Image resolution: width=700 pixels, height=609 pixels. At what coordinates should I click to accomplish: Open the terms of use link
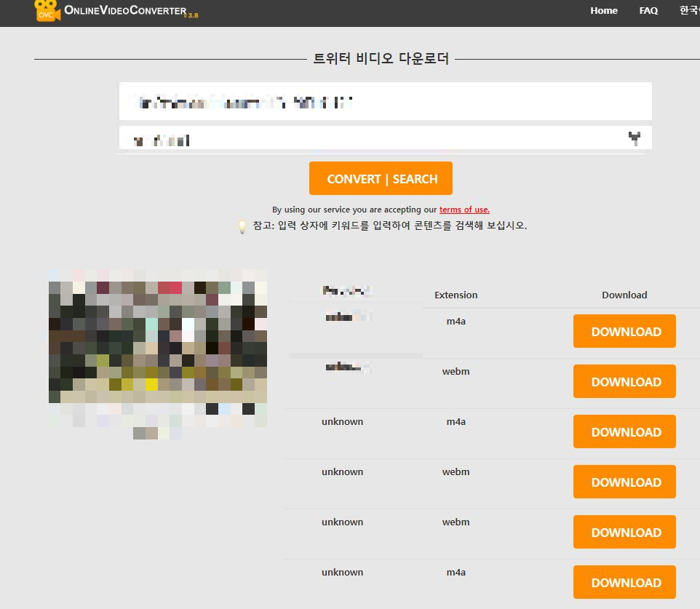pos(464,210)
